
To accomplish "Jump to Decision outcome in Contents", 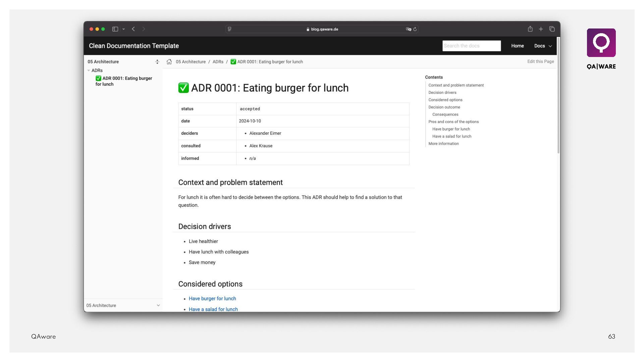I will [444, 107].
